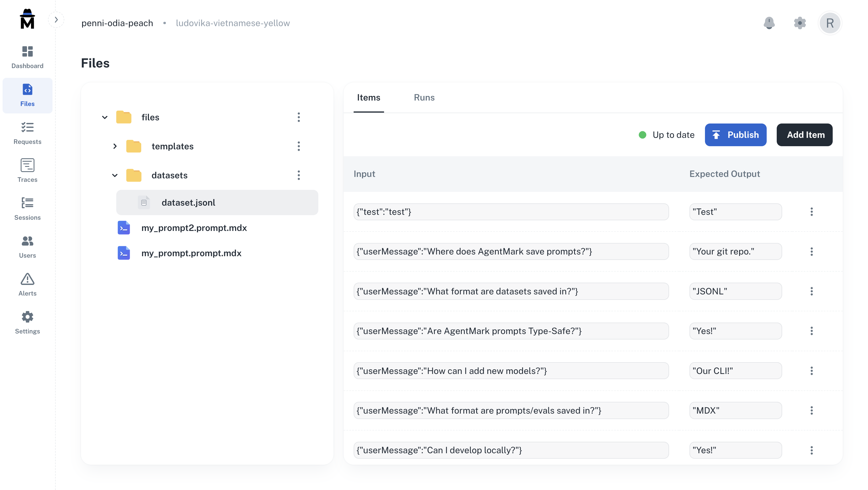Collapse the files root folder
This screenshot has width=868, height=490.
(105, 117)
